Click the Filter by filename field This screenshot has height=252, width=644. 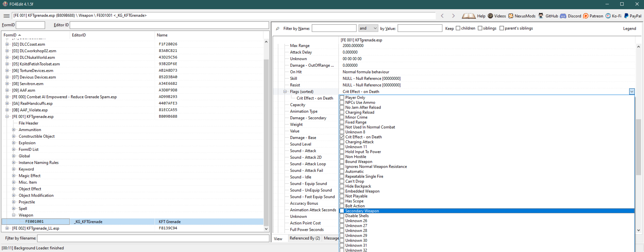tap(153, 238)
